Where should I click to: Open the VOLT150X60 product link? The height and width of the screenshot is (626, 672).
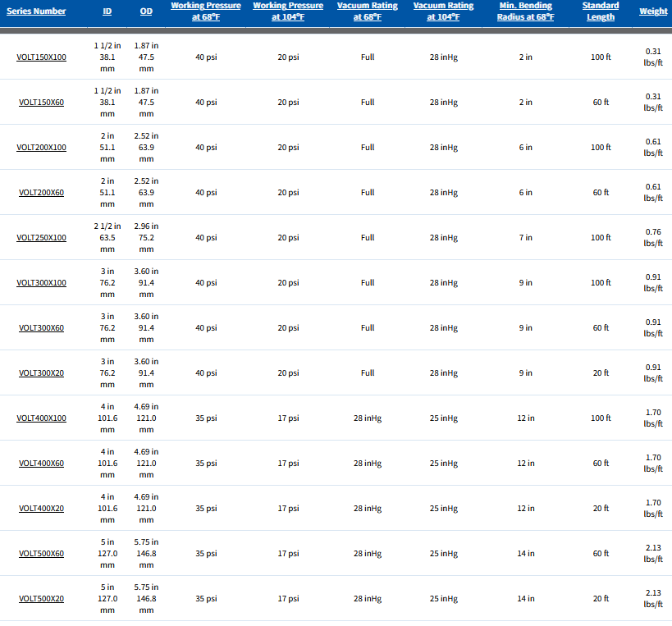[41, 103]
